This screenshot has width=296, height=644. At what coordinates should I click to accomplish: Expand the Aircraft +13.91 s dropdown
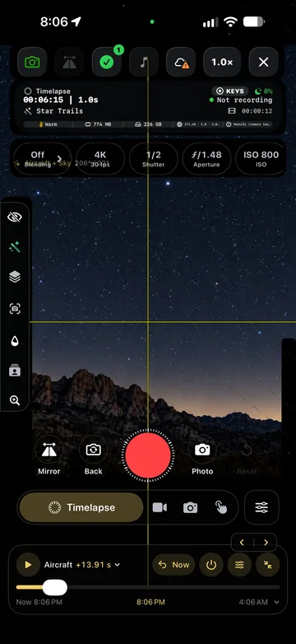coord(82,565)
